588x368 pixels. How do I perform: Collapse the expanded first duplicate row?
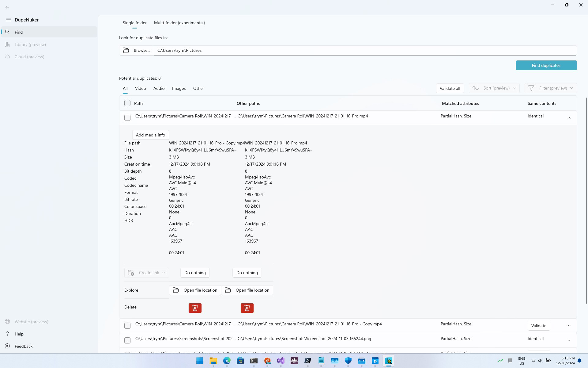point(569,118)
